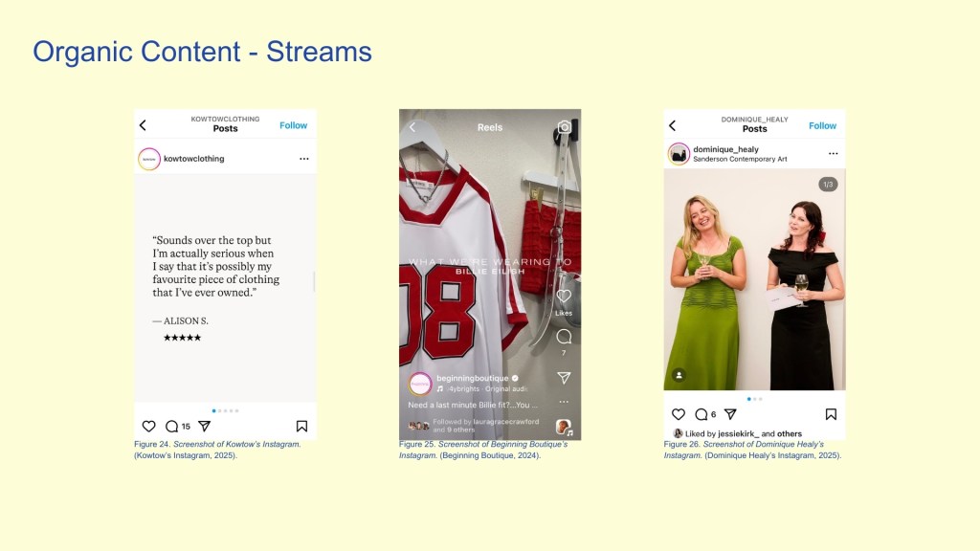Save the Dominique Healy post
980x551 pixels.
(x=831, y=414)
